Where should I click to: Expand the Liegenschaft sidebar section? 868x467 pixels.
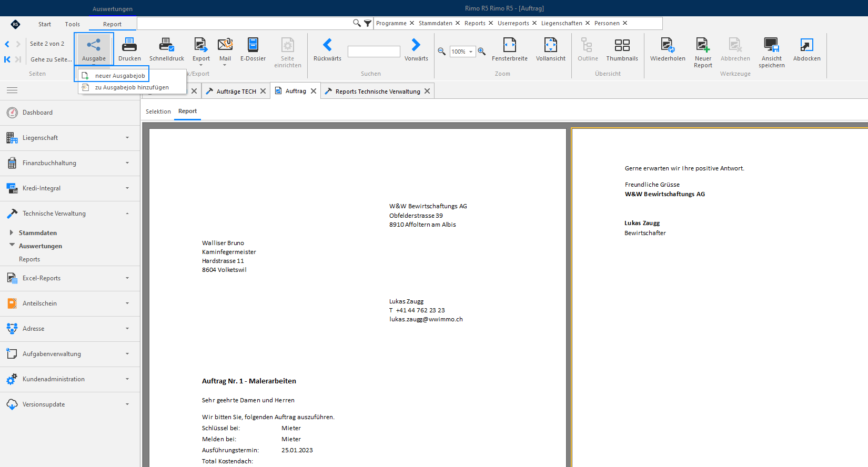point(70,138)
